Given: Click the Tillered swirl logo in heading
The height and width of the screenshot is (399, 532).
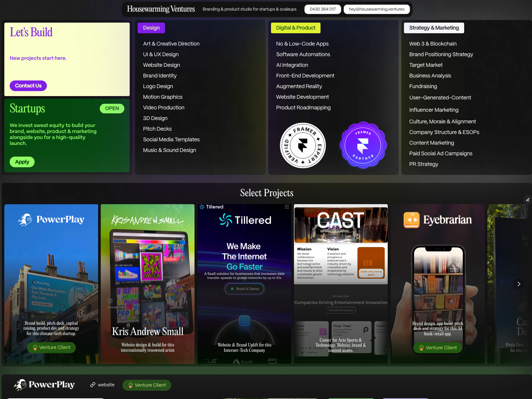Looking at the screenshot, I should (225, 220).
